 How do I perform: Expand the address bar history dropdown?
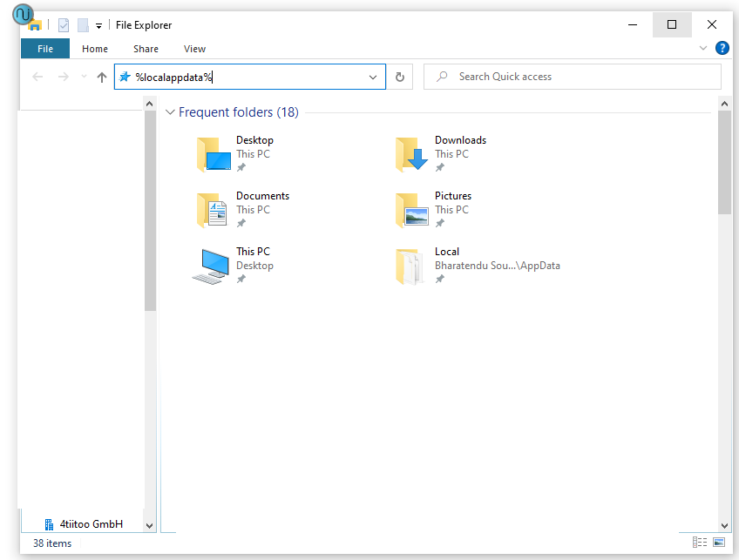[373, 77]
